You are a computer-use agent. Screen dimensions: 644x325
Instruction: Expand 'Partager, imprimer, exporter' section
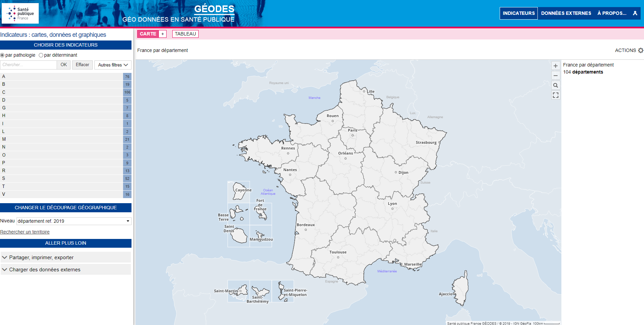pyautogui.click(x=65, y=258)
